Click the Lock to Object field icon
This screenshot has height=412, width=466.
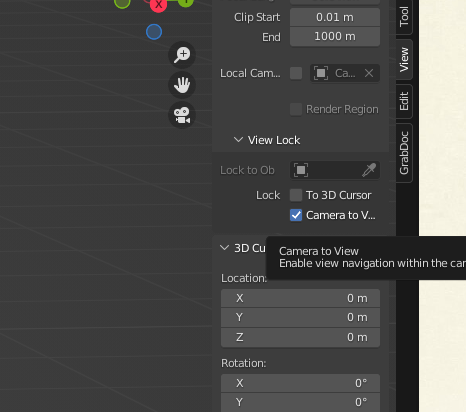(x=301, y=170)
